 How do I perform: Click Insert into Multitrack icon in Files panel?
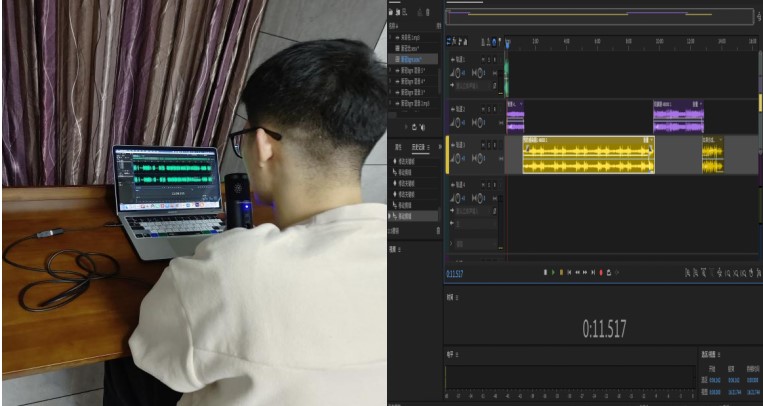click(419, 12)
